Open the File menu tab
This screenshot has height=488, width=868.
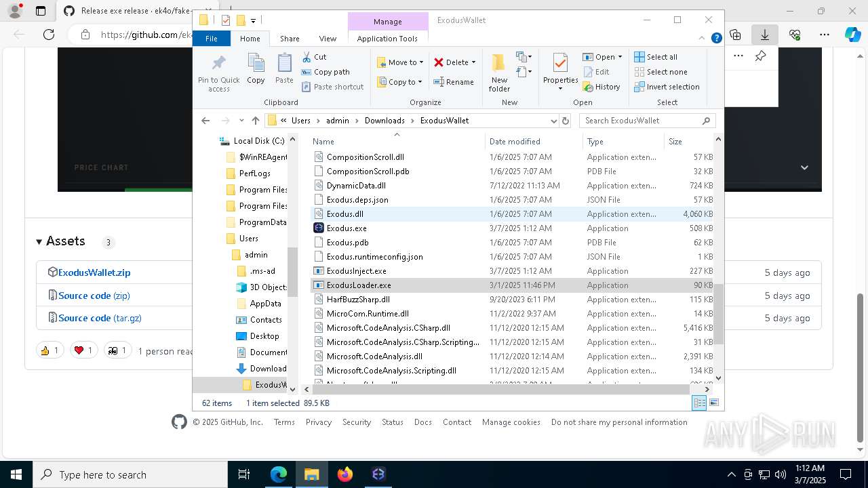(x=212, y=39)
